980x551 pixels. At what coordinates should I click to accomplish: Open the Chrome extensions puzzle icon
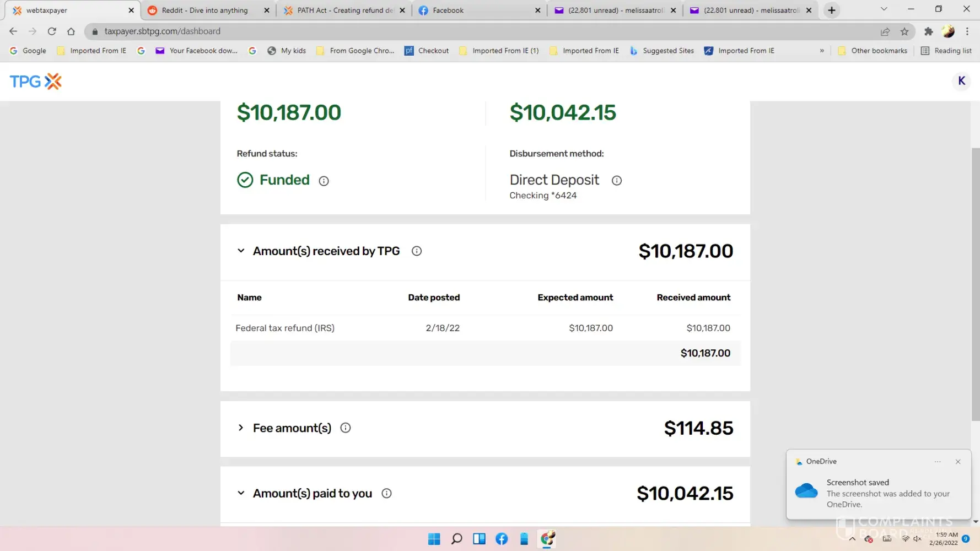pyautogui.click(x=928, y=31)
